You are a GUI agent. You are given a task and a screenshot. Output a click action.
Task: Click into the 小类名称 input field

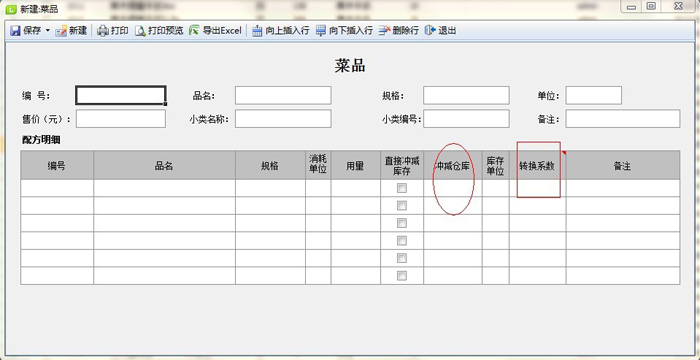(283, 118)
